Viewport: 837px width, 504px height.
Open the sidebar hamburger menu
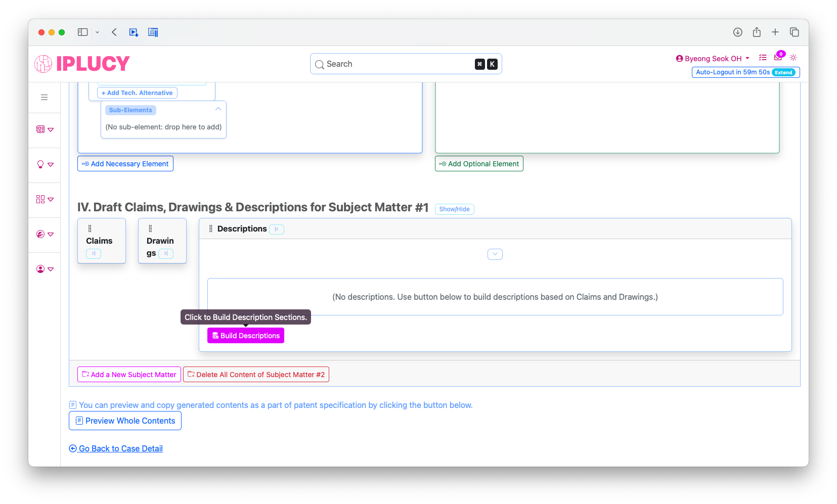[45, 97]
